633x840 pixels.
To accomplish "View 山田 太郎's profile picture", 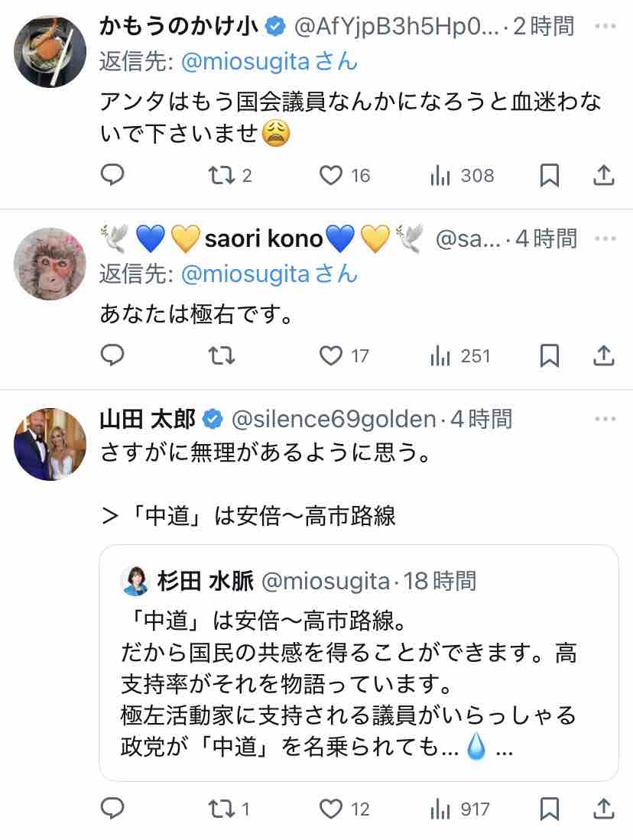I will point(50,444).
